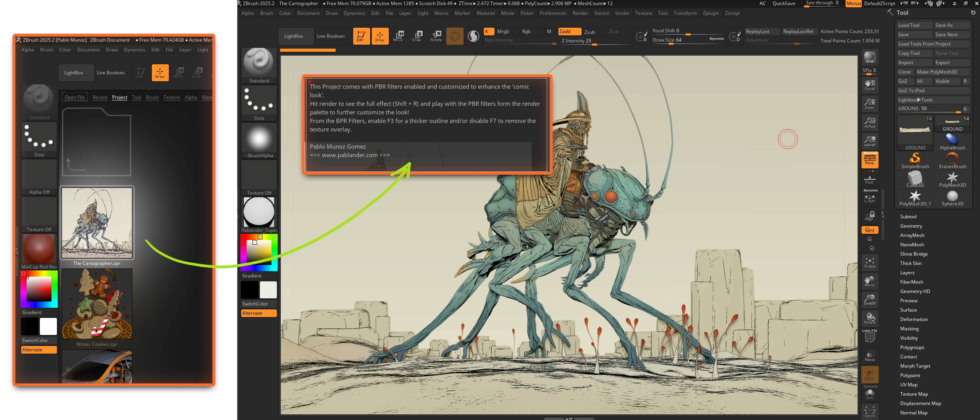980x420 pixels.
Task: Click the BPR render icon
Action: point(870,57)
